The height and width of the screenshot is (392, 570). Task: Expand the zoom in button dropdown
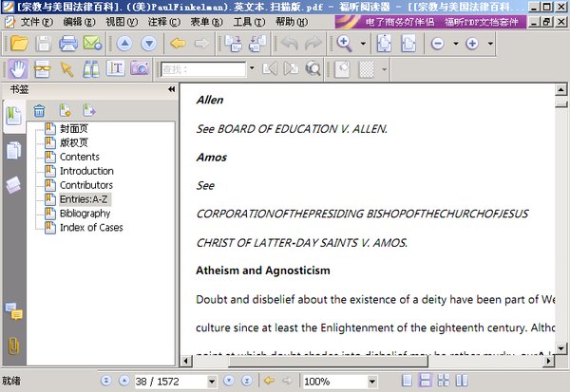pyautogui.click(x=490, y=44)
